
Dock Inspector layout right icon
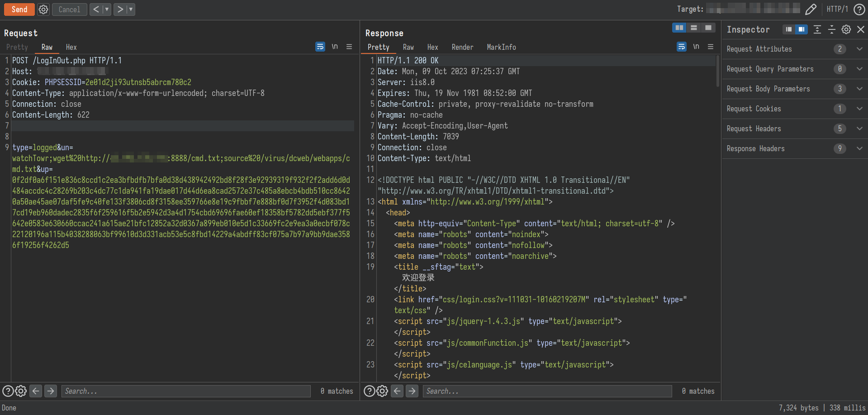pos(802,29)
